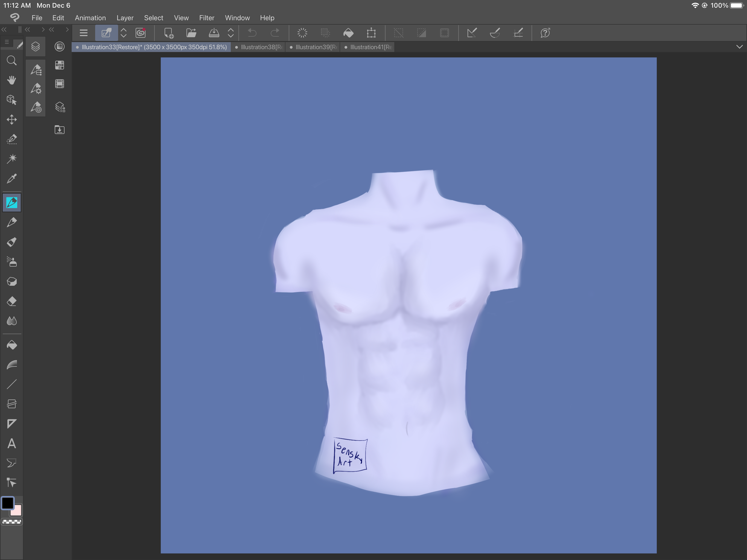Image resolution: width=747 pixels, height=560 pixels.
Task: Select the Airbrush tool
Action: [x=12, y=262]
